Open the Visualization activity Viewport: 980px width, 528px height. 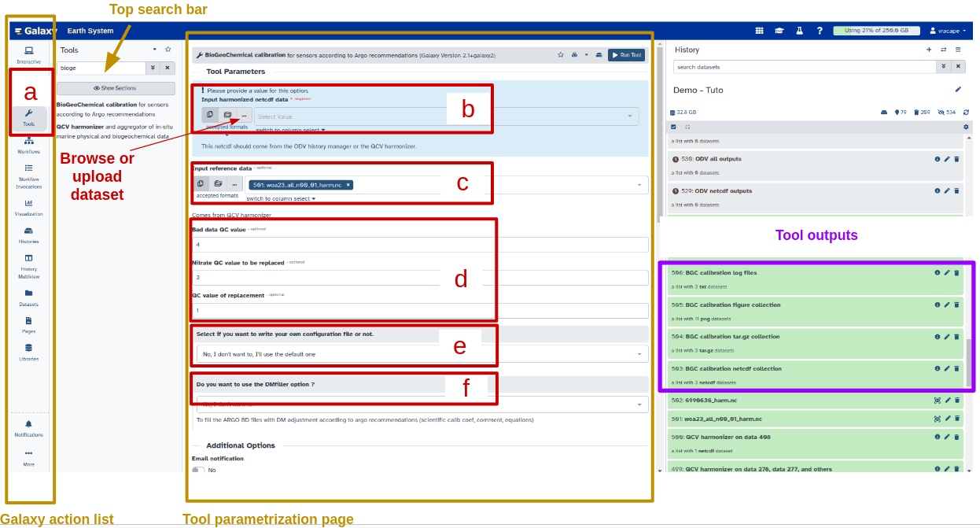[x=28, y=206]
